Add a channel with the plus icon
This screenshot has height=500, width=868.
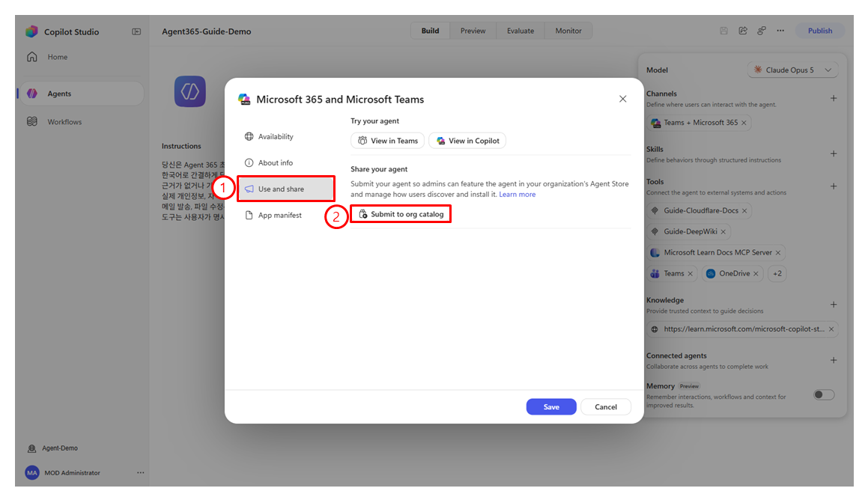click(x=833, y=99)
